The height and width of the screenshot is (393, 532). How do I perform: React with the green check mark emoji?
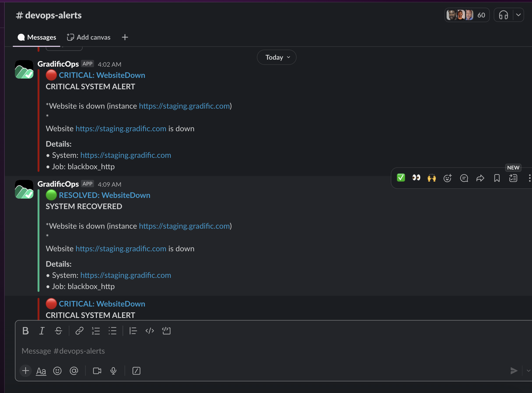point(401,178)
